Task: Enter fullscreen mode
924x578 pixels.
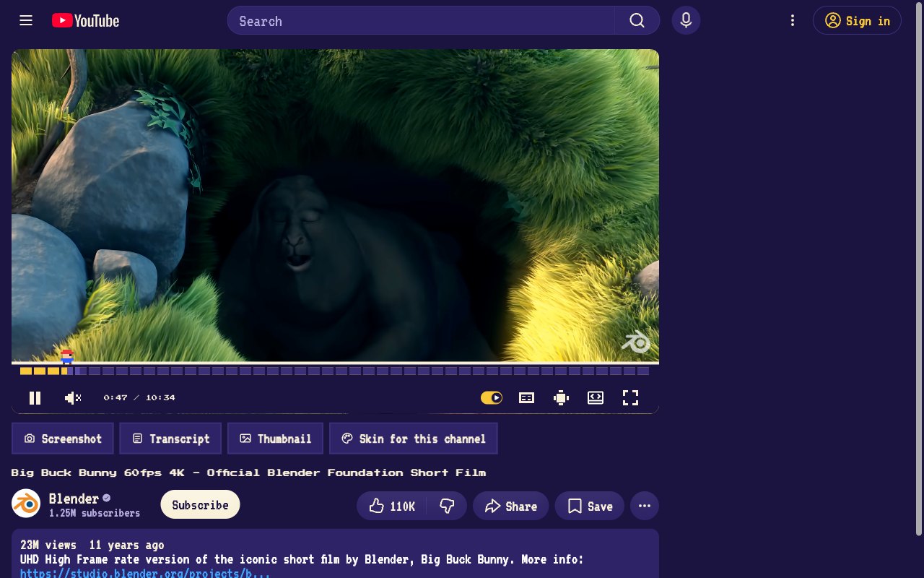Action: click(x=630, y=397)
